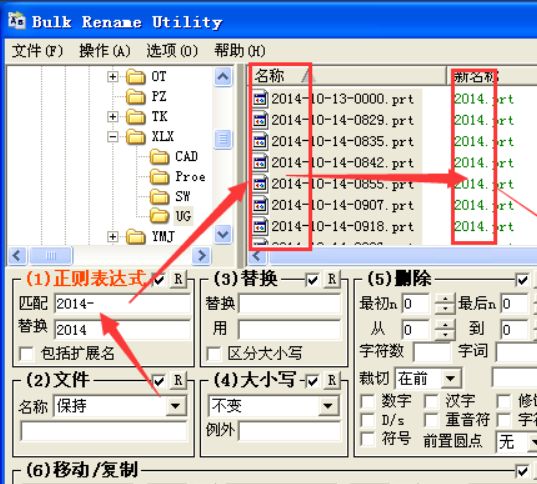
Task: Open the 文件(F) menu
Action: (x=38, y=51)
